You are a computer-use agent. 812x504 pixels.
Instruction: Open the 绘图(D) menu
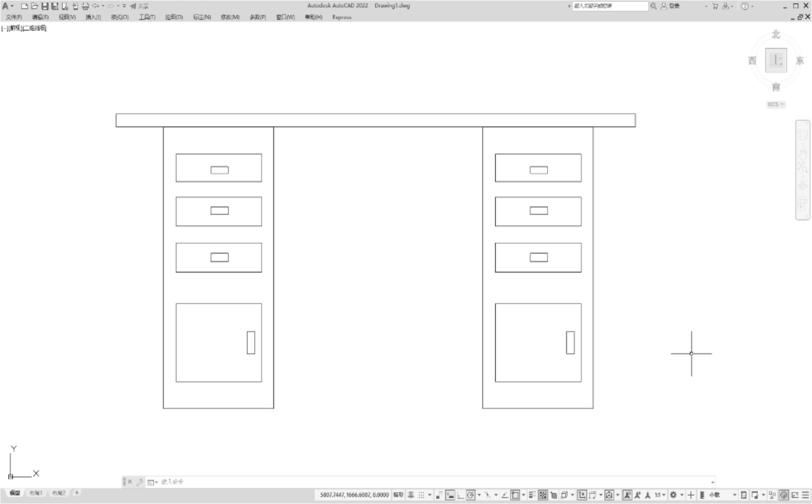(174, 17)
